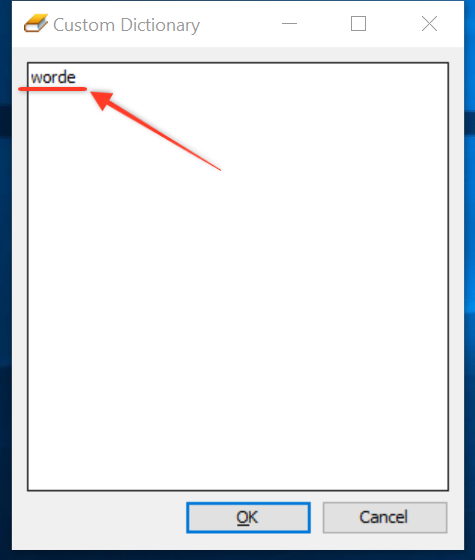Open system menu via title bar book icon

(x=36, y=24)
